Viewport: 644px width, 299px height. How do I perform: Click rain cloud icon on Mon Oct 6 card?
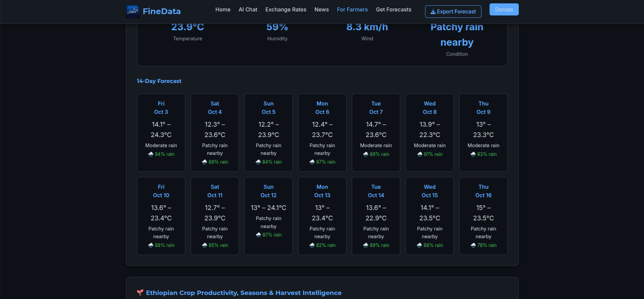[312, 162]
